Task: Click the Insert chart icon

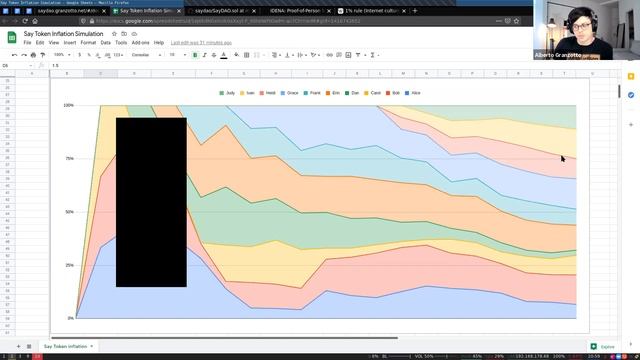Action: (x=348, y=55)
